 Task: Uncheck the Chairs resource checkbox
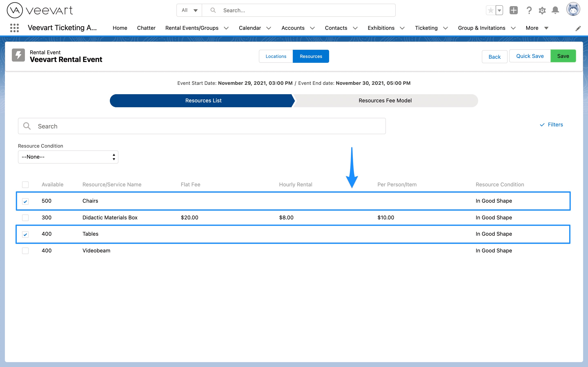point(25,201)
